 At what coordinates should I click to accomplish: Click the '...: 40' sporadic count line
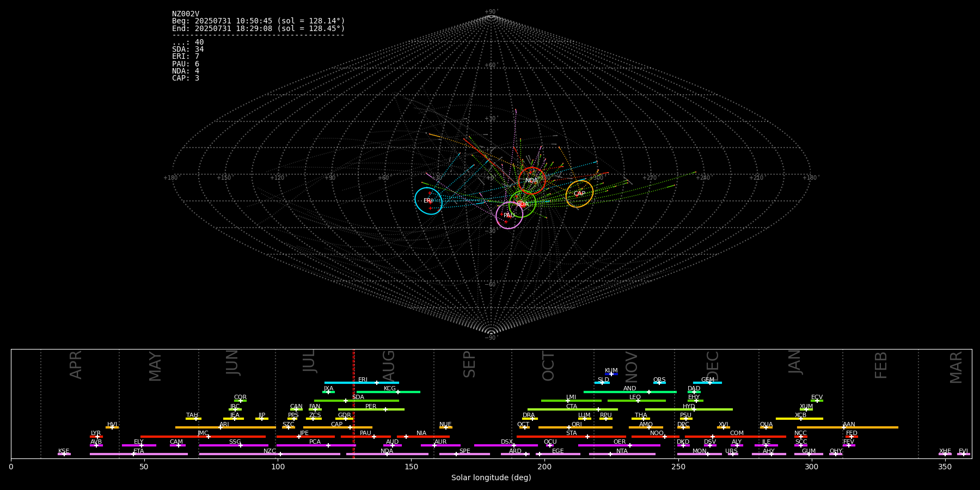pos(188,42)
